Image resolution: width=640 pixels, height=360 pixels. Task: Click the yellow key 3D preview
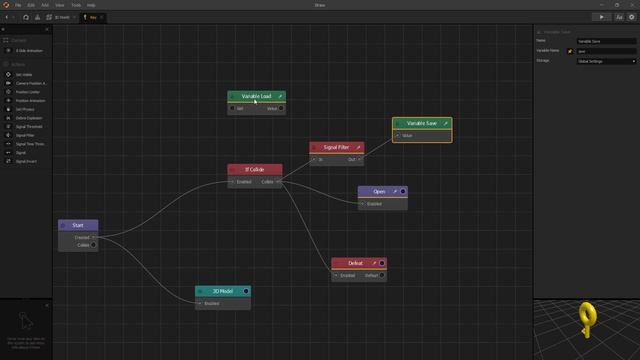coord(588,320)
